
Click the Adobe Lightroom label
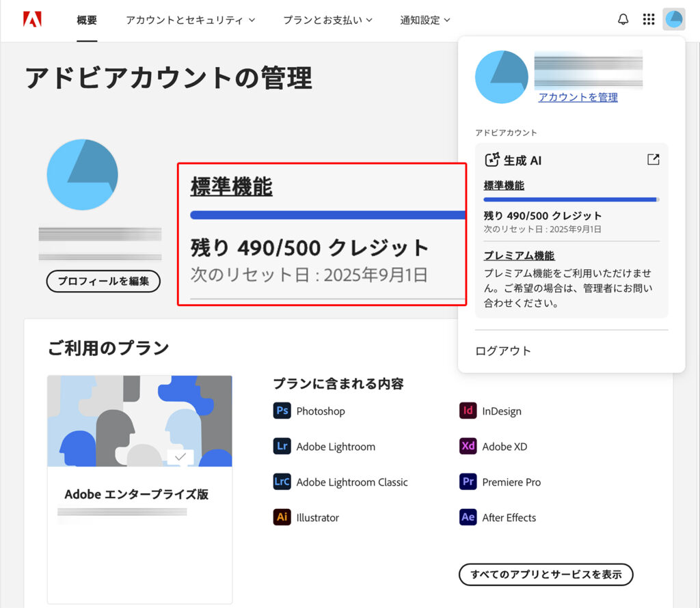click(x=336, y=447)
